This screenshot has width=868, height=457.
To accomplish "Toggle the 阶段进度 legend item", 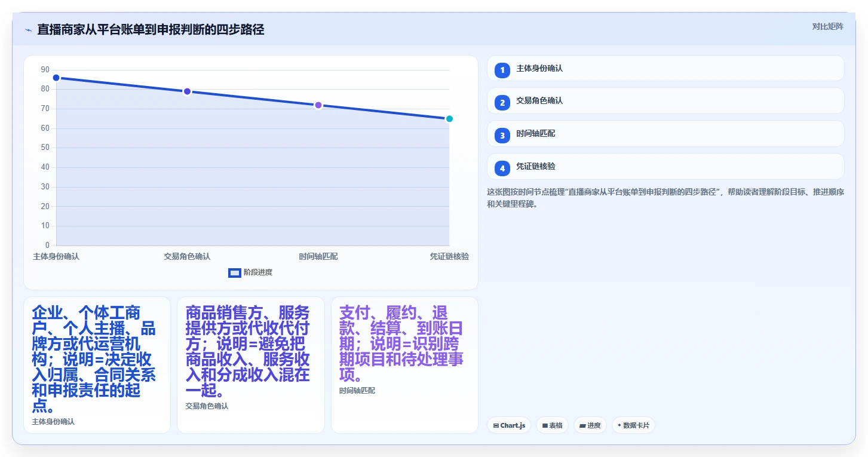I will pyautogui.click(x=250, y=272).
